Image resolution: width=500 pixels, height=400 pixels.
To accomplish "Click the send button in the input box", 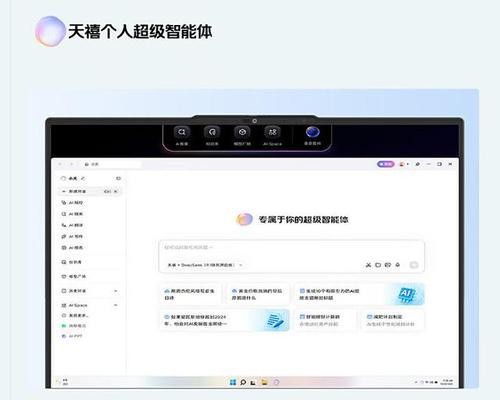I will [x=414, y=265].
